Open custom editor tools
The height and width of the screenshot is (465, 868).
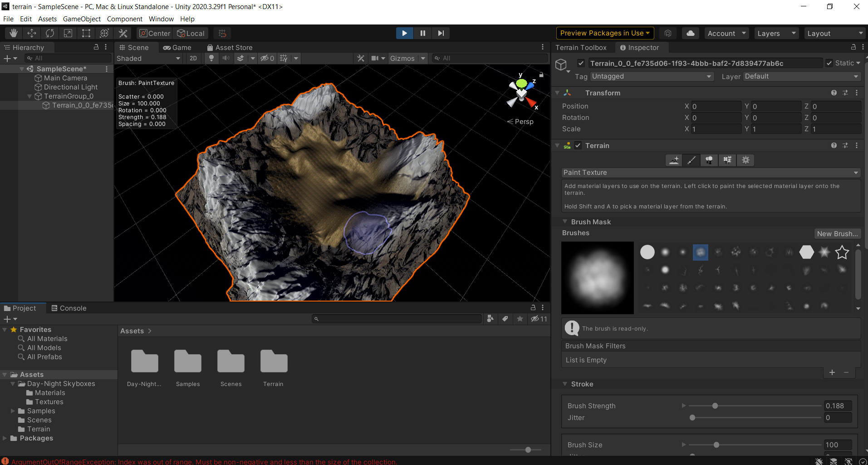pyautogui.click(x=123, y=33)
